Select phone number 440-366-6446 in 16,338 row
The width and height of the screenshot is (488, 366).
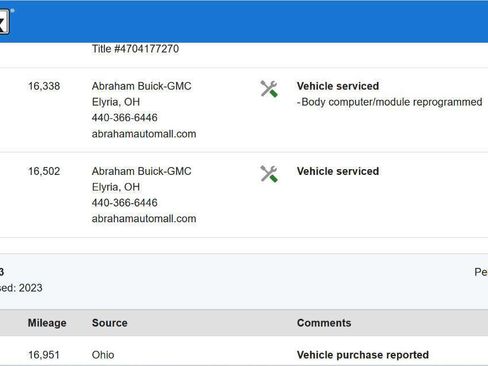[125, 118]
